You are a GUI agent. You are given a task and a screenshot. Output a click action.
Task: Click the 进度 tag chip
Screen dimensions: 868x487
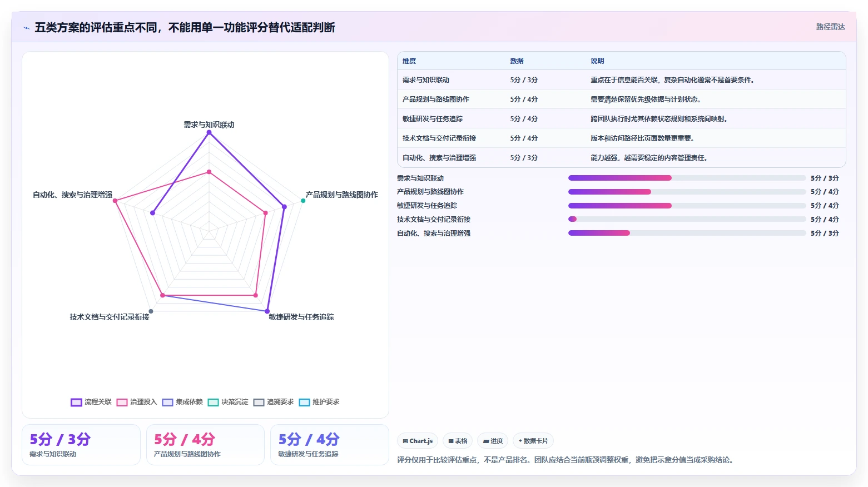(x=493, y=441)
